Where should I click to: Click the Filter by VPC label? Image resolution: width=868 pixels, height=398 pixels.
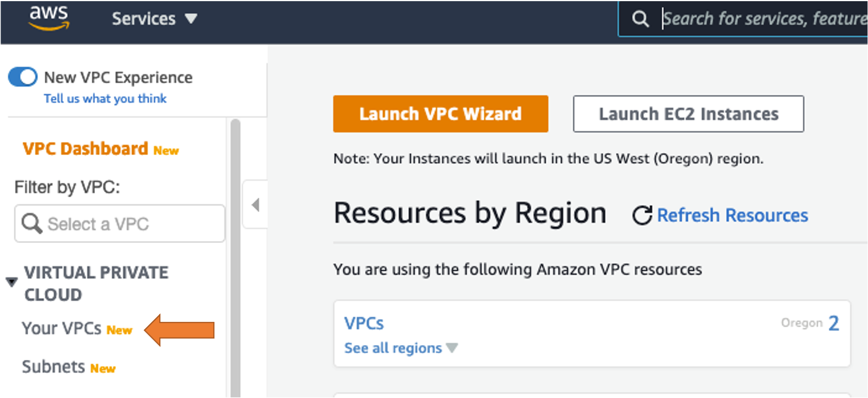(x=67, y=188)
